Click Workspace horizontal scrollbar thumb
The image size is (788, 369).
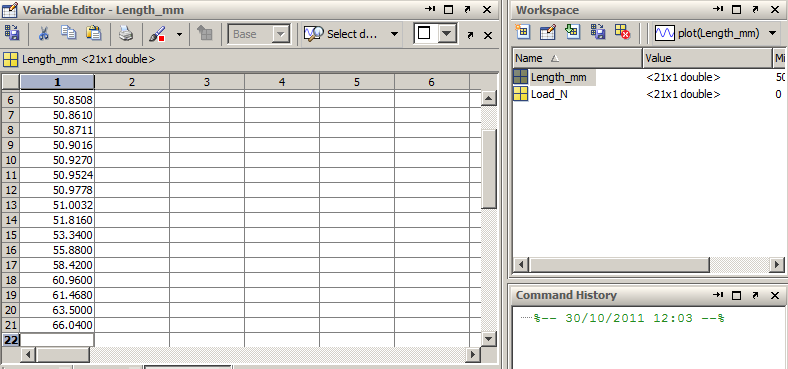619,264
